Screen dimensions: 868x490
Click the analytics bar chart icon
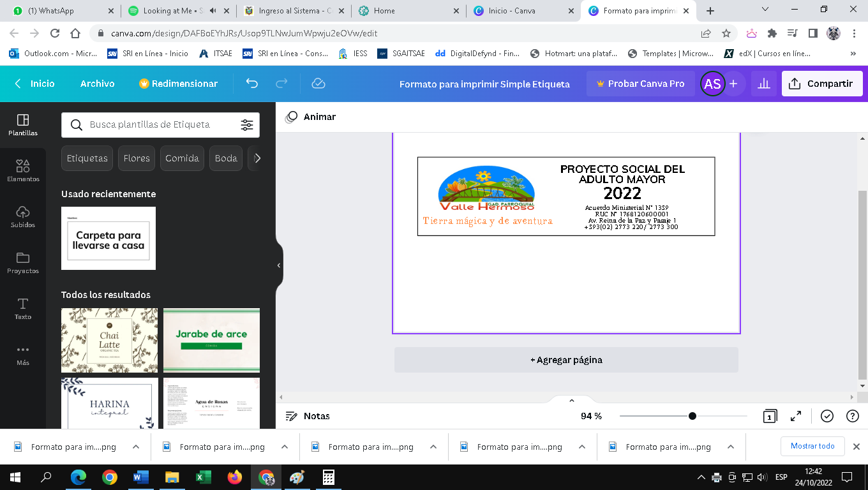click(x=763, y=84)
